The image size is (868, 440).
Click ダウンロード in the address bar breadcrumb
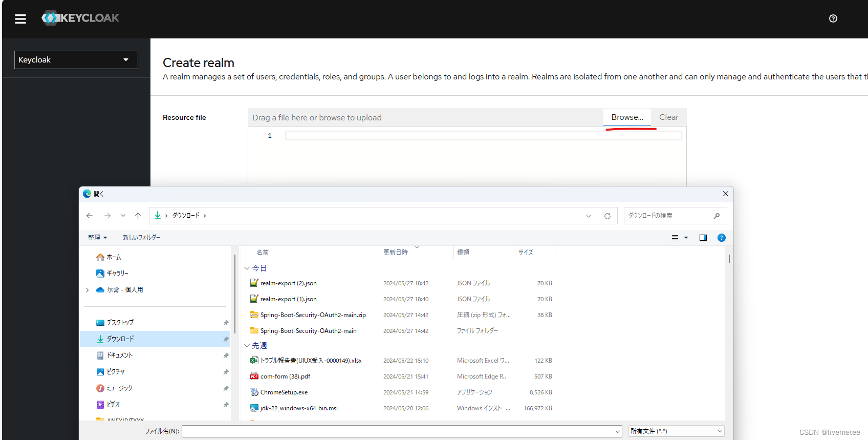coord(186,216)
